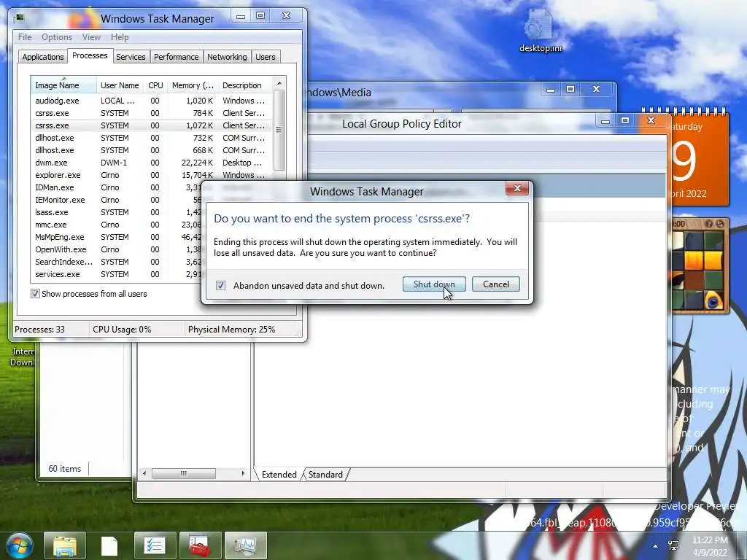Open File Explorer from the taskbar
Viewport: 747px width, 560px height.
(x=65, y=545)
